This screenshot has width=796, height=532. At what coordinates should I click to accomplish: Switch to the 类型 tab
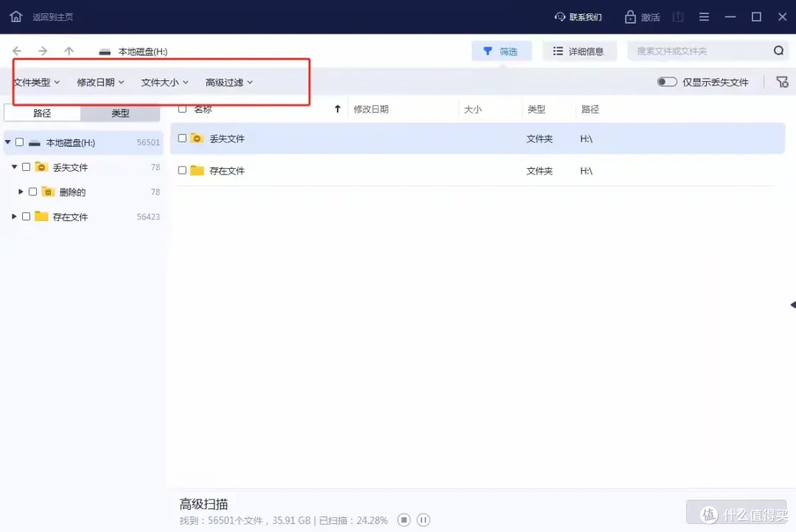120,113
